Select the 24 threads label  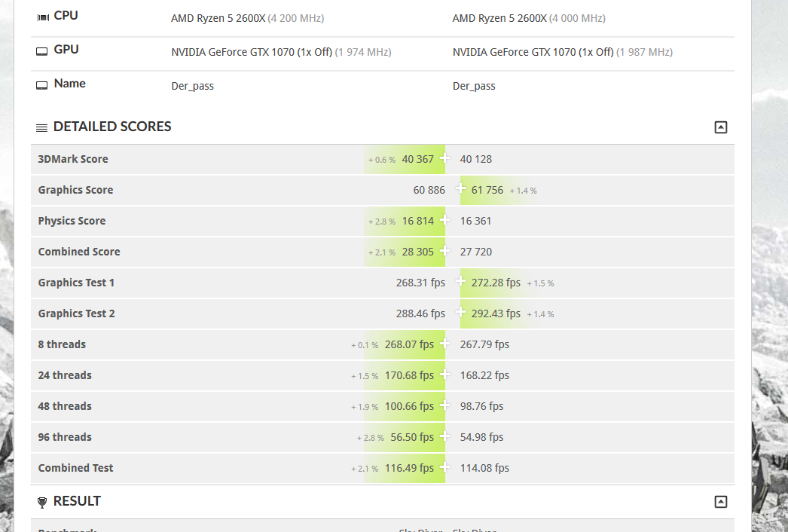click(x=65, y=375)
